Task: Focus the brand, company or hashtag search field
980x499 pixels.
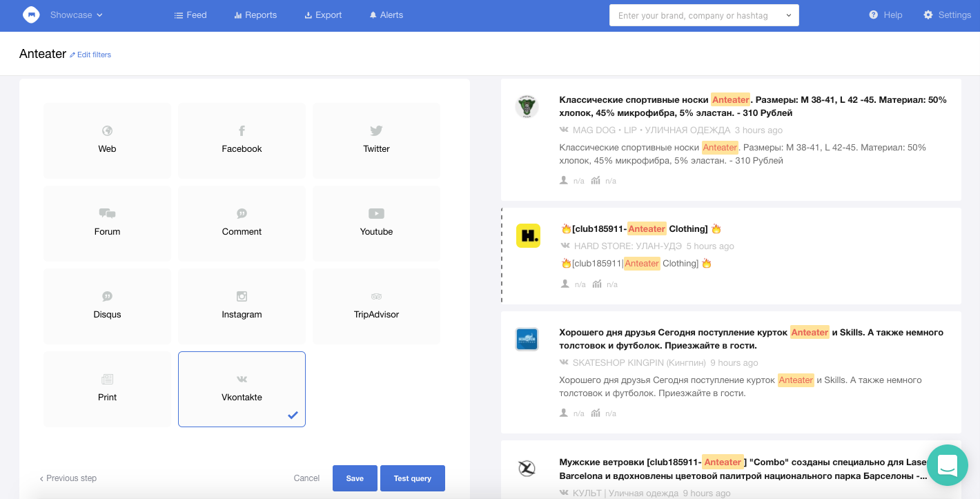Action: [x=704, y=15]
